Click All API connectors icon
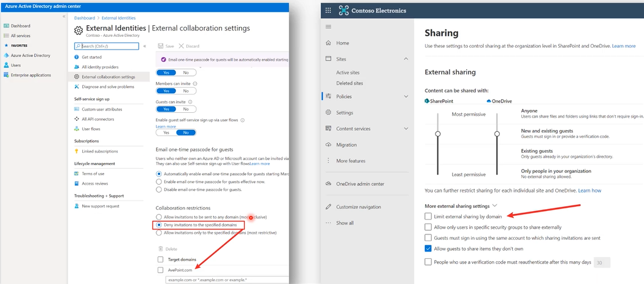The height and width of the screenshot is (284, 644). pyautogui.click(x=77, y=119)
